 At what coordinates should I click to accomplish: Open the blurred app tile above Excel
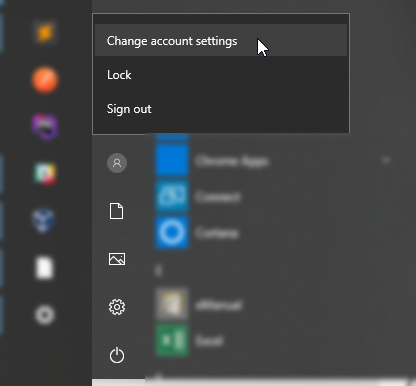pyautogui.click(x=172, y=304)
